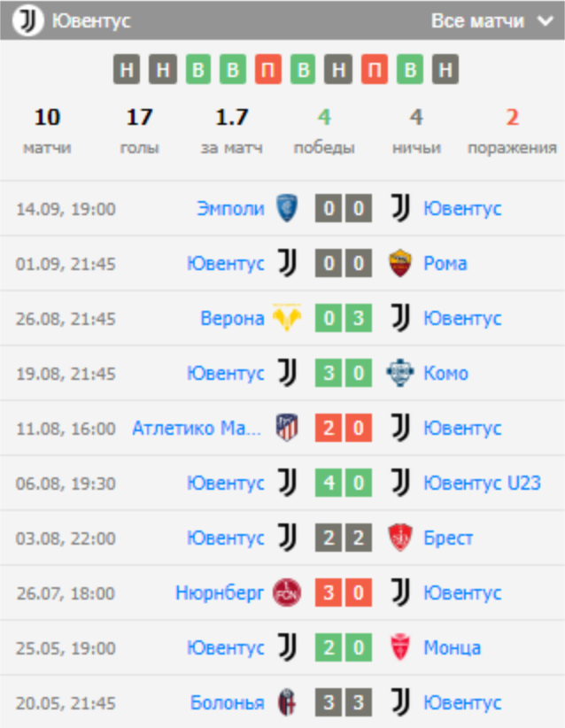565x728 pixels.
Task: Click the last green 'В' form badge
Action: (410, 70)
